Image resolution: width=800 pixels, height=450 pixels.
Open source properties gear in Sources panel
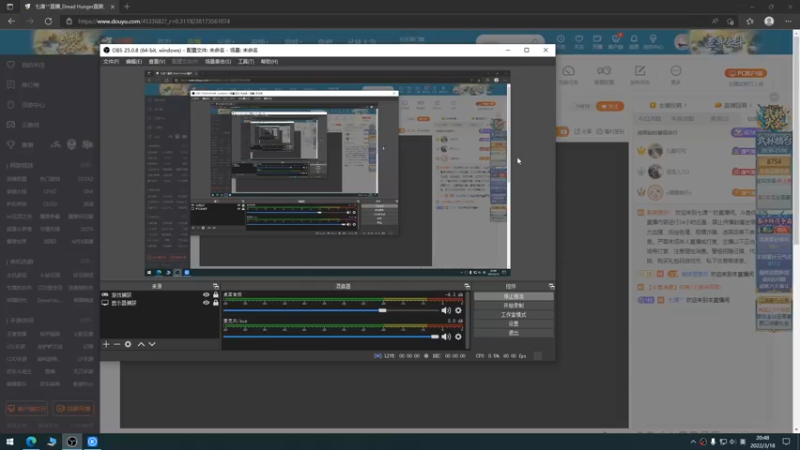point(128,344)
